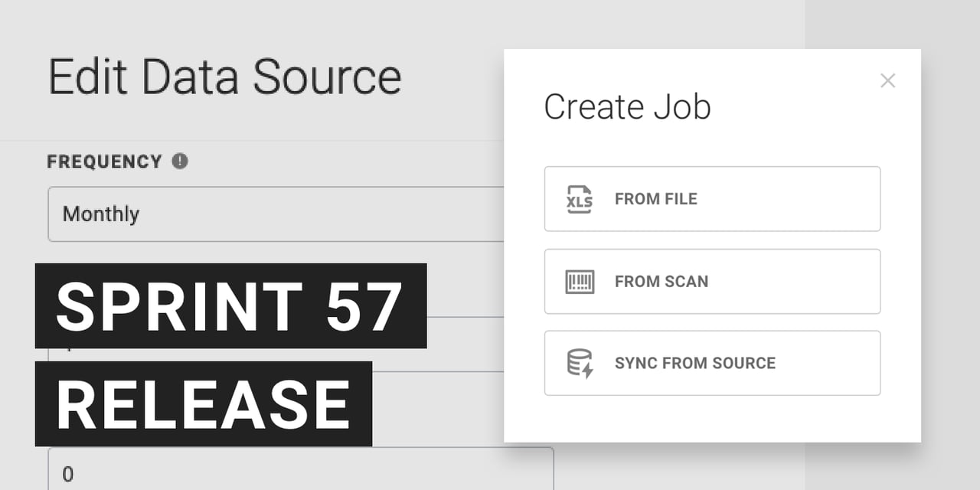Screen dimensions: 980x490
Task: Click the database sync lightning icon
Action: click(580, 364)
